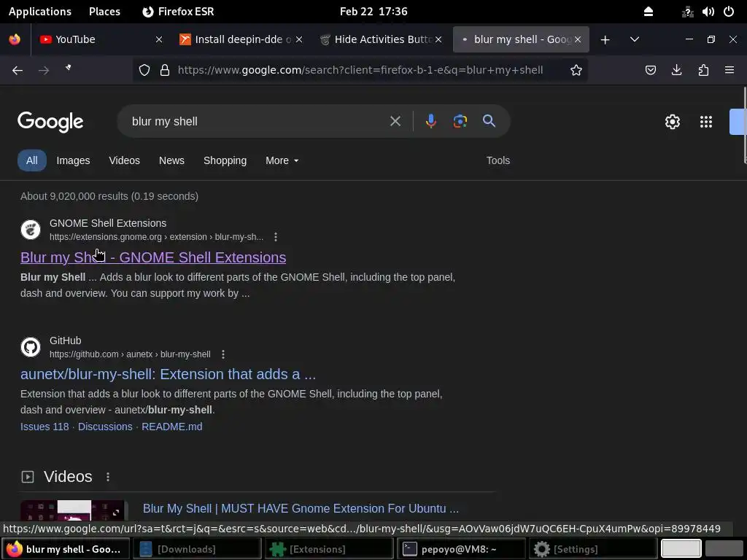Click the blue magnifier search button
Screen dimensions: 747x560
click(x=489, y=121)
